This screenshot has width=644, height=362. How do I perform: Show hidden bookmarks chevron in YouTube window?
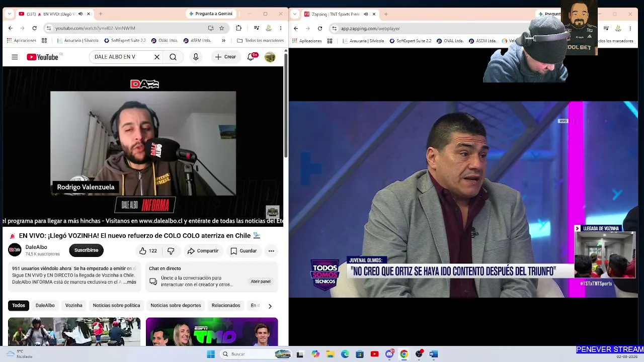(223, 41)
